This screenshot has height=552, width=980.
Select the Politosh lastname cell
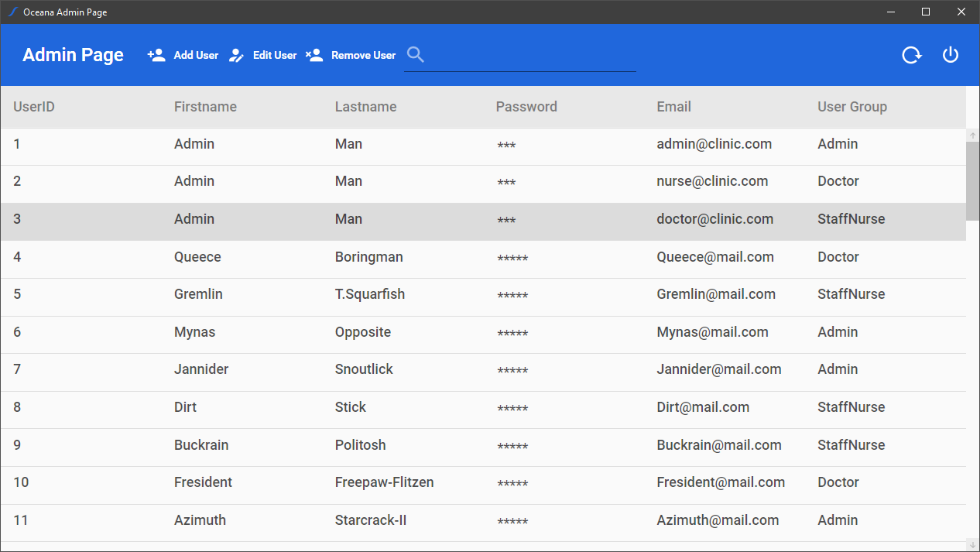coord(360,445)
